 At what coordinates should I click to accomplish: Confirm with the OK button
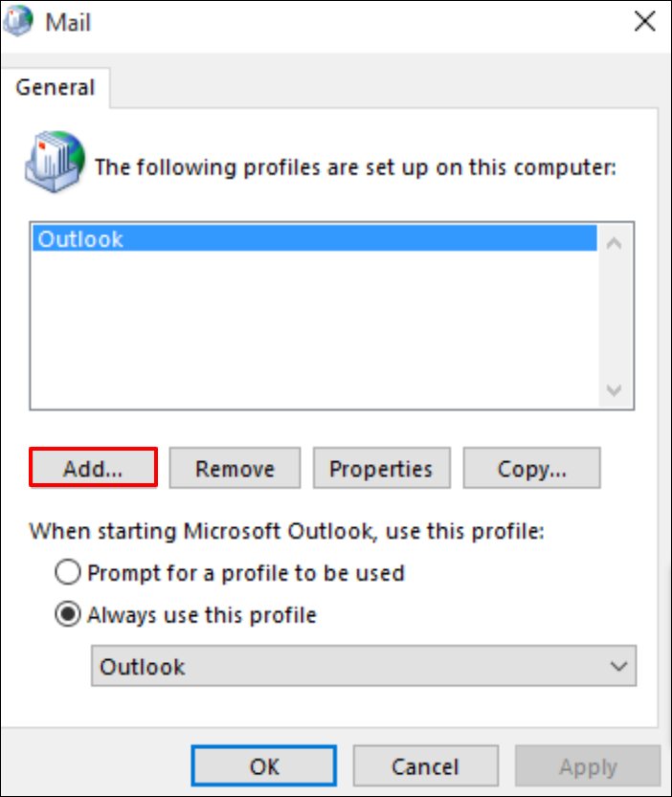click(x=264, y=766)
